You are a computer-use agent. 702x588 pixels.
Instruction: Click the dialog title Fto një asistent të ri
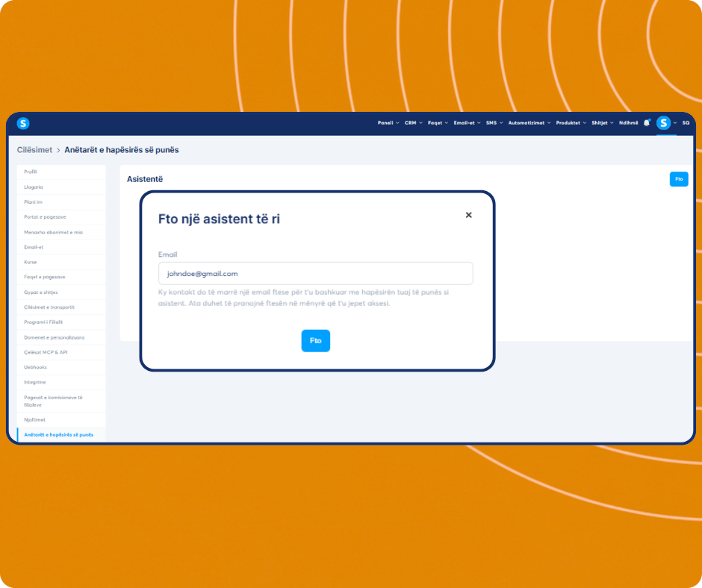219,219
